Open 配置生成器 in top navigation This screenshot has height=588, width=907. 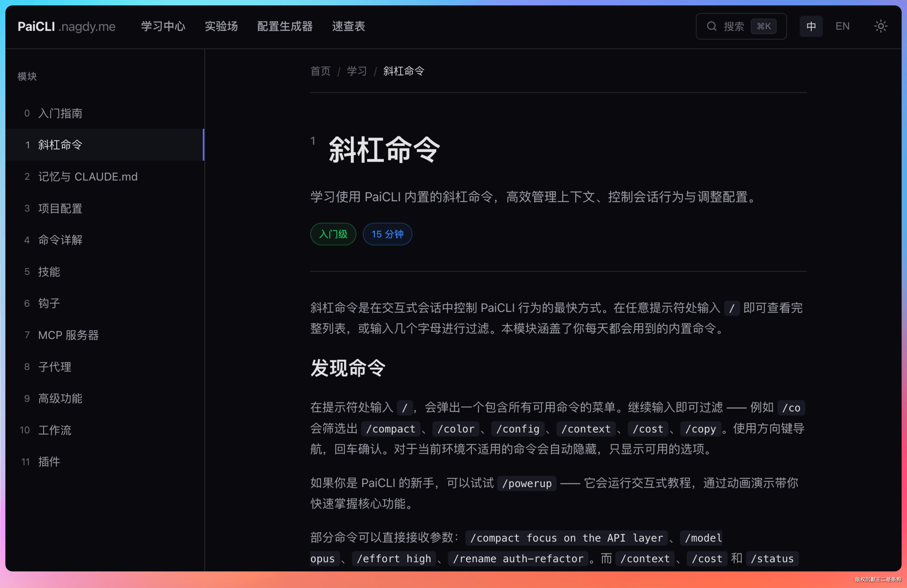(x=285, y=26)
